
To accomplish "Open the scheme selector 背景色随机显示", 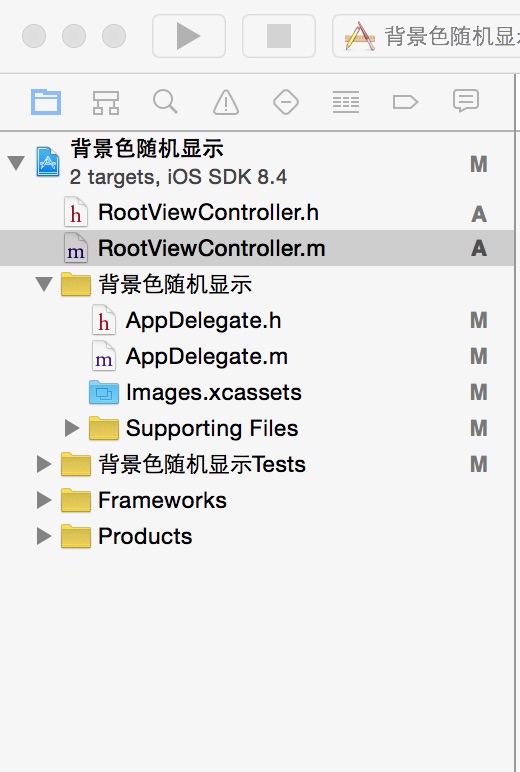I will click(426, 36).
